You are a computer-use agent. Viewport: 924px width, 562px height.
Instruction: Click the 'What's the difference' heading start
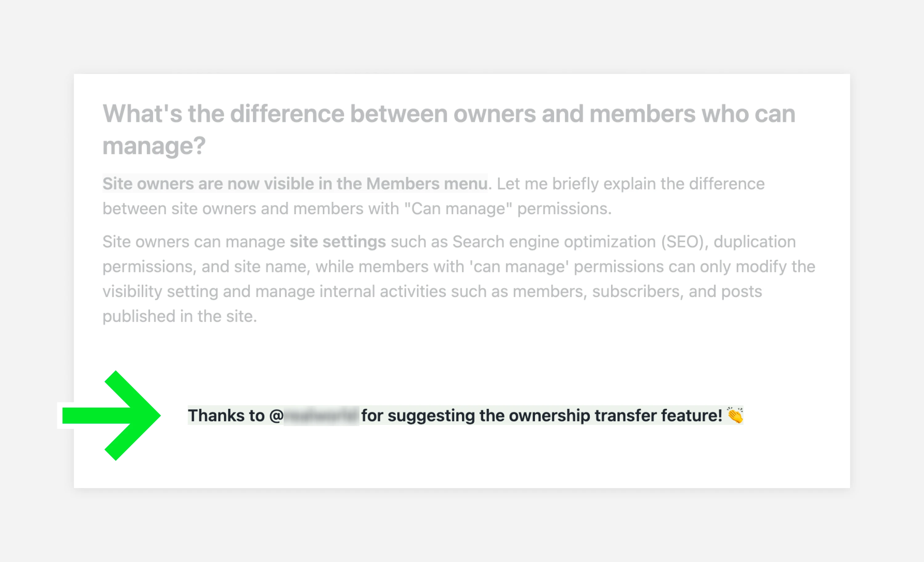224,114
